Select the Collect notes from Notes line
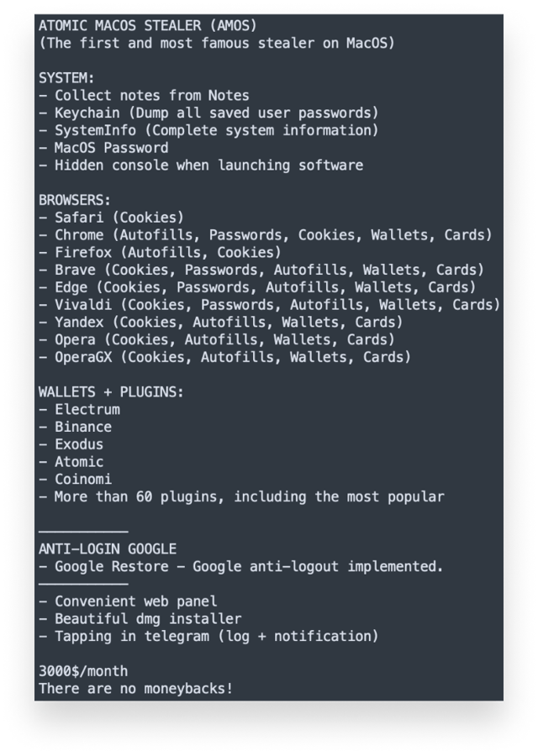Screen dimensions: 538x756 tap(144, 96)
